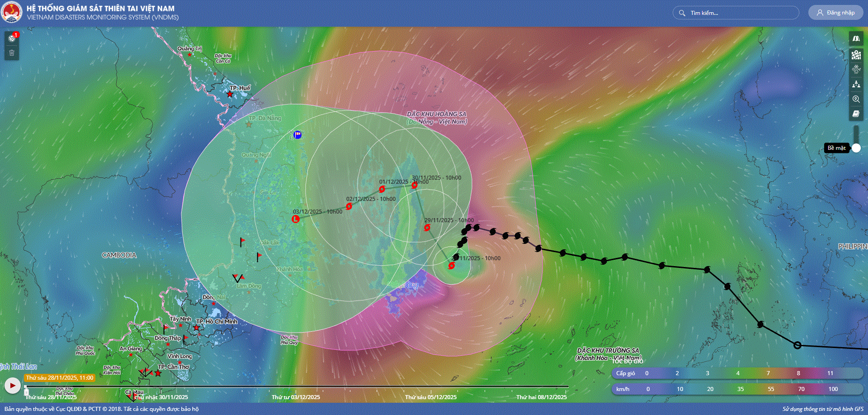
Task: Jump timeline to Thứ sáu 05/12/2025
Action: click(431, 387)
